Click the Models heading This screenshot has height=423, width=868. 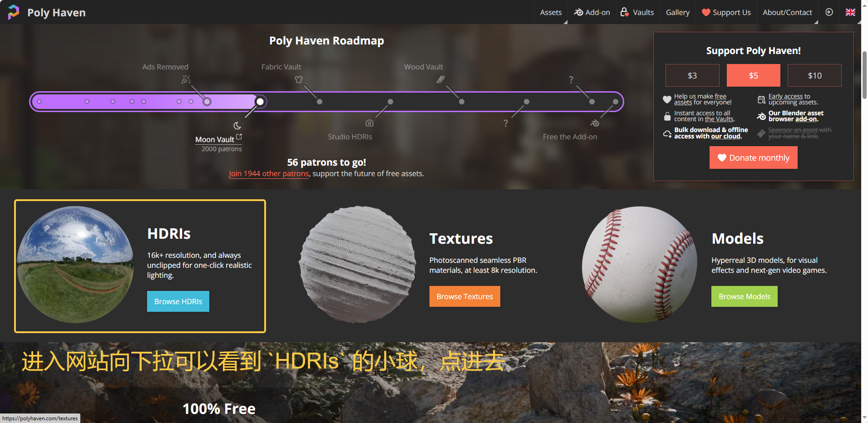click(737, 239)
